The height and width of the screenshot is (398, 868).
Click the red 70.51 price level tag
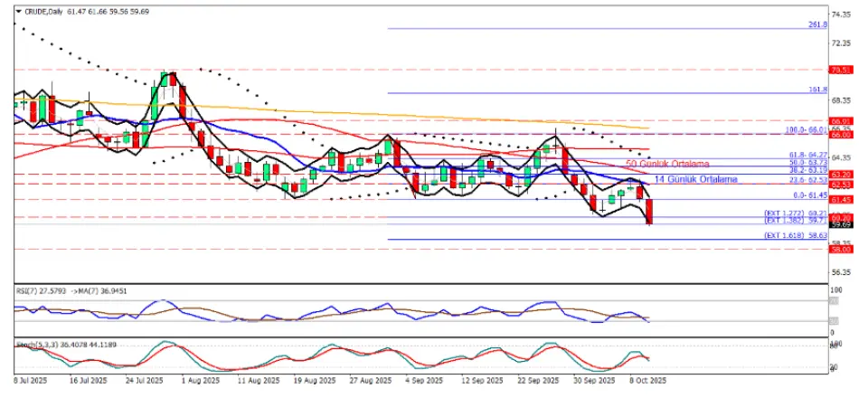tap(842, 69)
